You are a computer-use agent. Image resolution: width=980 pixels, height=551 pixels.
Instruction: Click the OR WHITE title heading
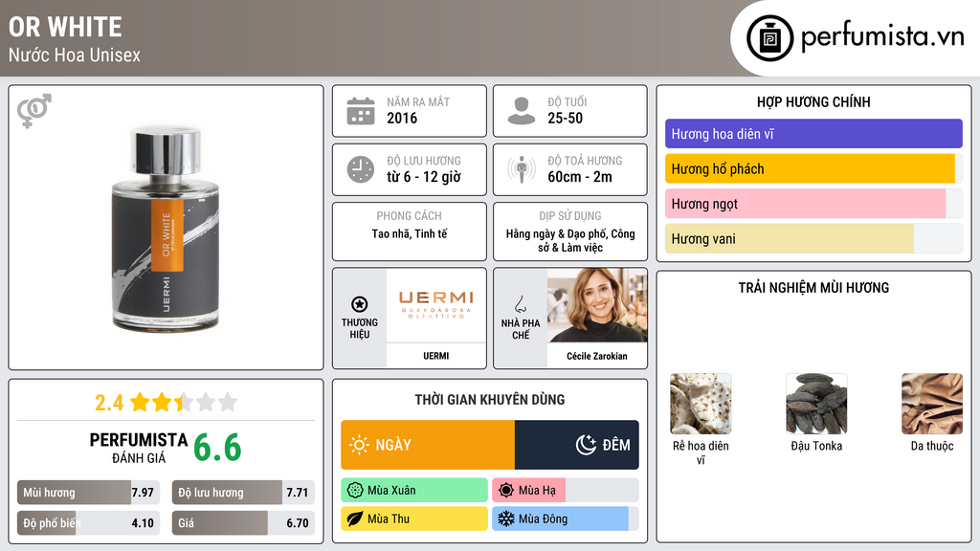[66, 27]
